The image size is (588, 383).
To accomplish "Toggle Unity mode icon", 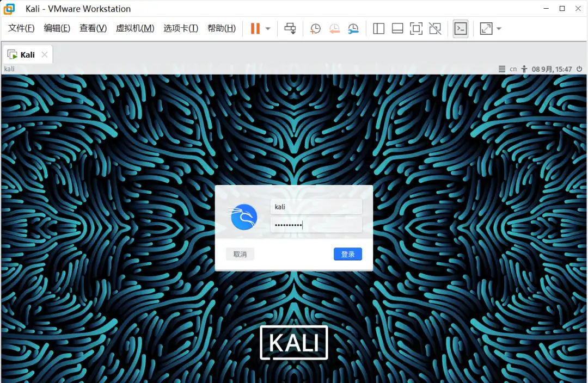I will coord(434,29).
